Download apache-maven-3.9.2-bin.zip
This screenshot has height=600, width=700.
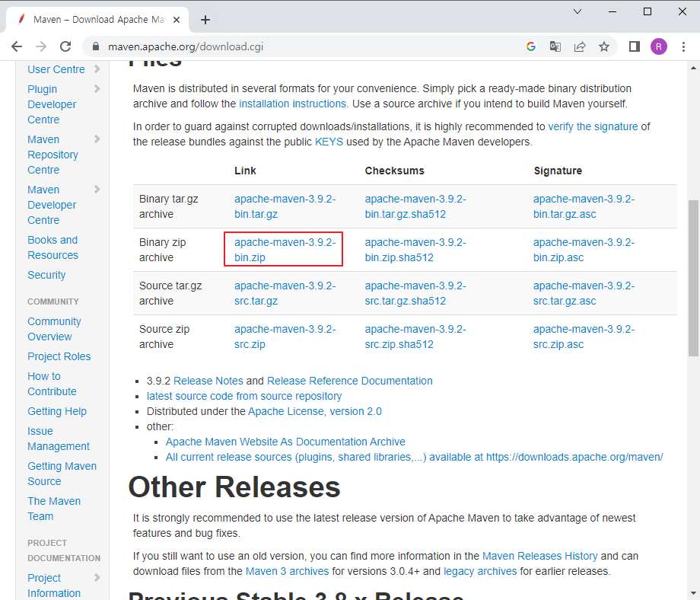tap(285, 250)
